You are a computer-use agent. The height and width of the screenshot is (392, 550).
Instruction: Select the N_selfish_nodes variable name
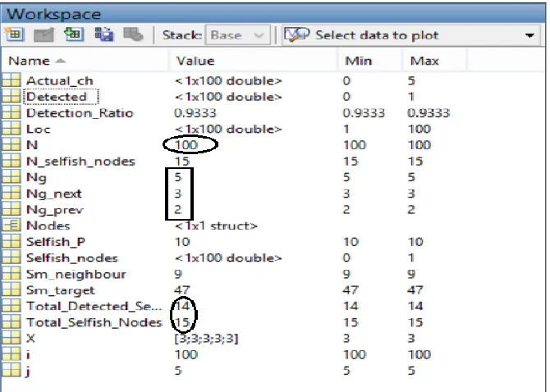[x=80, y=162]
